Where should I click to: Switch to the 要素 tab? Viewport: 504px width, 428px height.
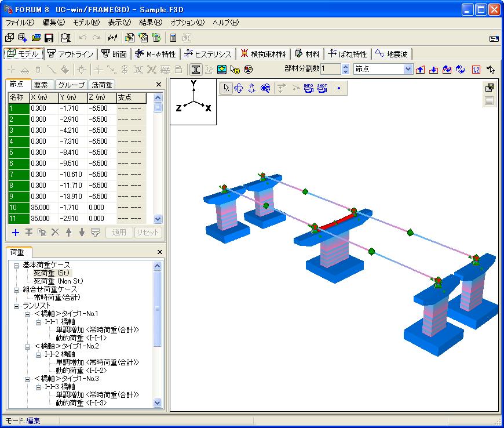pos(41,85)
